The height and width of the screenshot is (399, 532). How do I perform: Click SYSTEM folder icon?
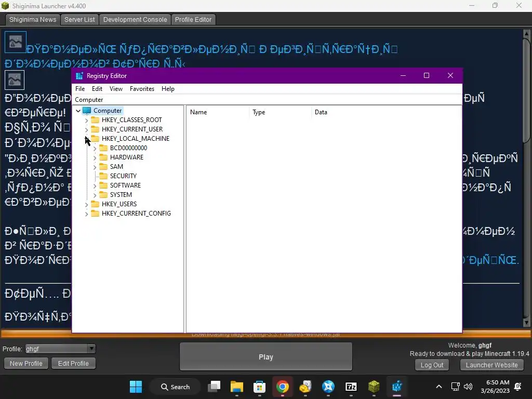[x=103, y=195]
